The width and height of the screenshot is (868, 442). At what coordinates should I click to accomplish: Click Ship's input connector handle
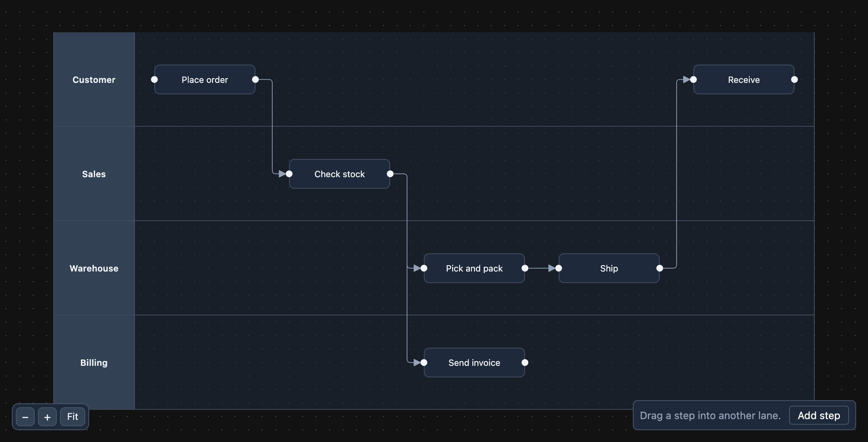(559, 268)
